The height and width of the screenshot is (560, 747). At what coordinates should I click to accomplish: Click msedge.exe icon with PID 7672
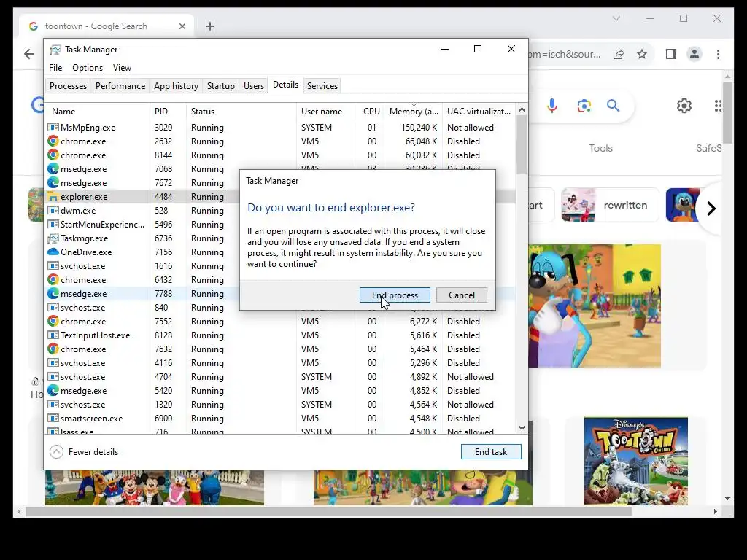[x=53, y=183]
